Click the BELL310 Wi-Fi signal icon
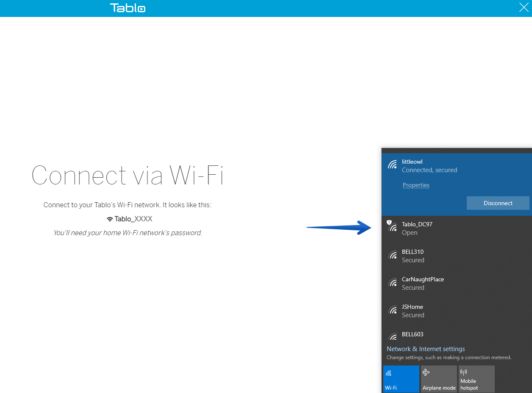 (393, 255)
